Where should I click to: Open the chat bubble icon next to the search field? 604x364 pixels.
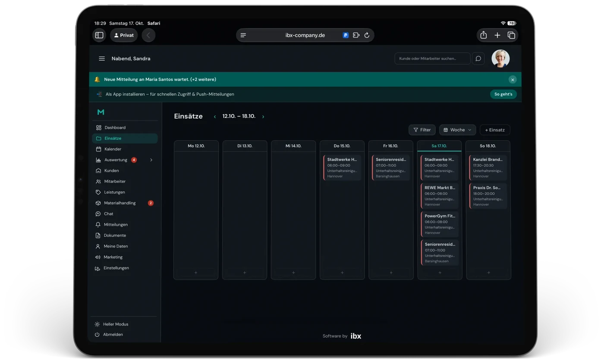pos(478,59)
